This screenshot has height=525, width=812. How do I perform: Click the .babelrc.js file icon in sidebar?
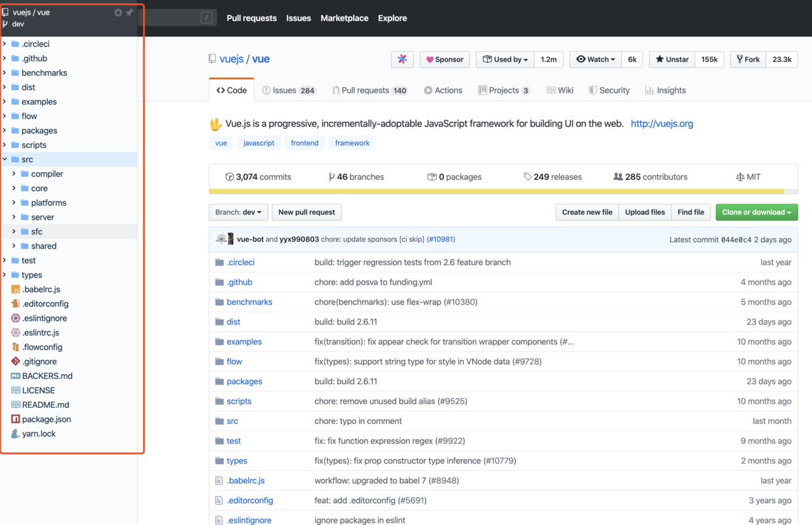16,289
